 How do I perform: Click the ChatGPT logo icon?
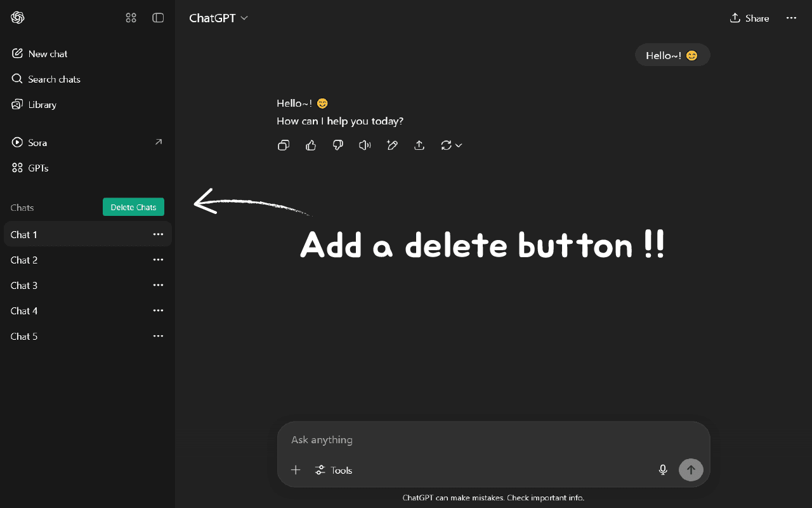coord(18,18)
